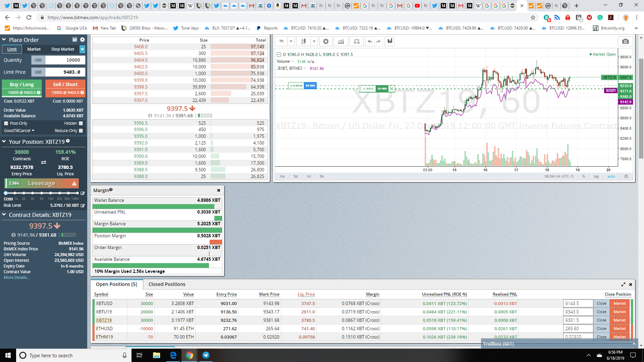This screenshot has width=644, height=362.
Task: Show Margin help question icon
Action: [x=111, y=190]
